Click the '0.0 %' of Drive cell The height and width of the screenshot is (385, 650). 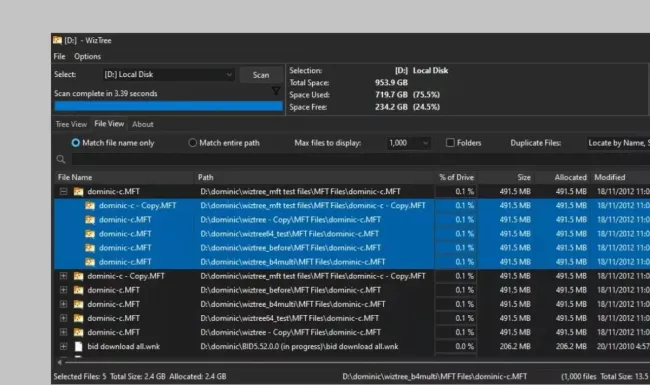tap(464, 346)
